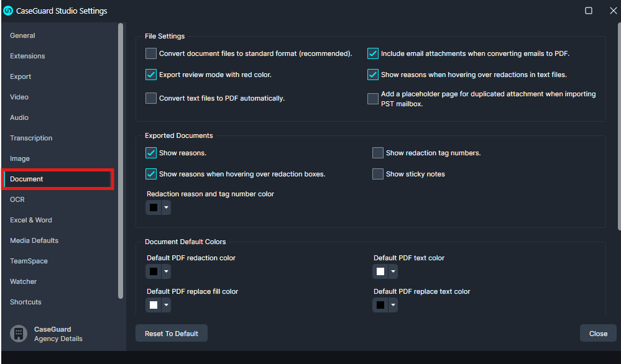Image resolution: width=621 pixels, height=364 pixels.
Task: Enable Convert document files to standard format
Action: click(151, 53)
